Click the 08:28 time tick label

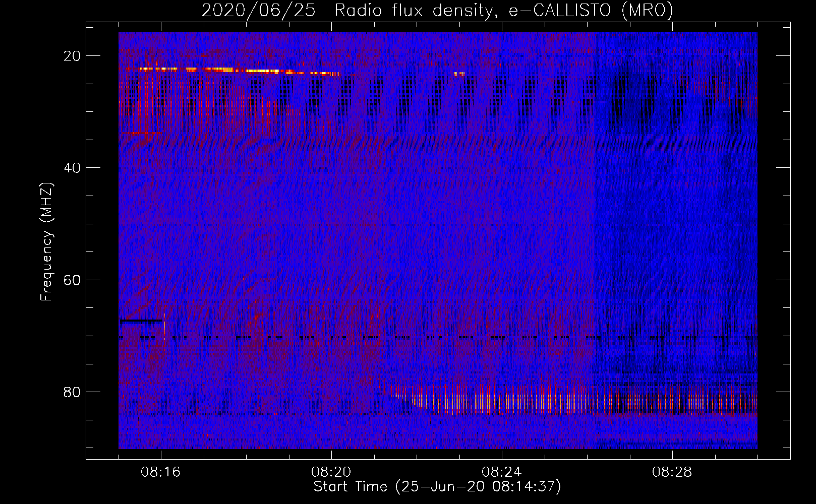(x=672, y=472)
